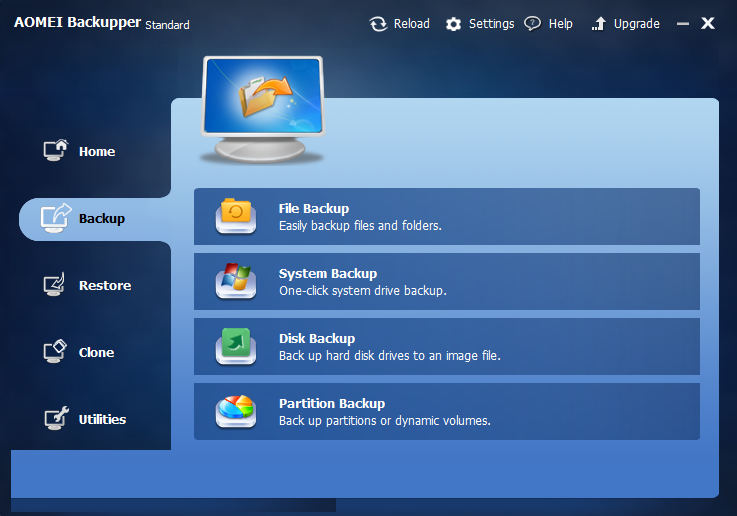Open the Utilities tab label
Image resolution: width=737 pixels, height=516 pixels.
pyautogui.click(x=102, y=420)
